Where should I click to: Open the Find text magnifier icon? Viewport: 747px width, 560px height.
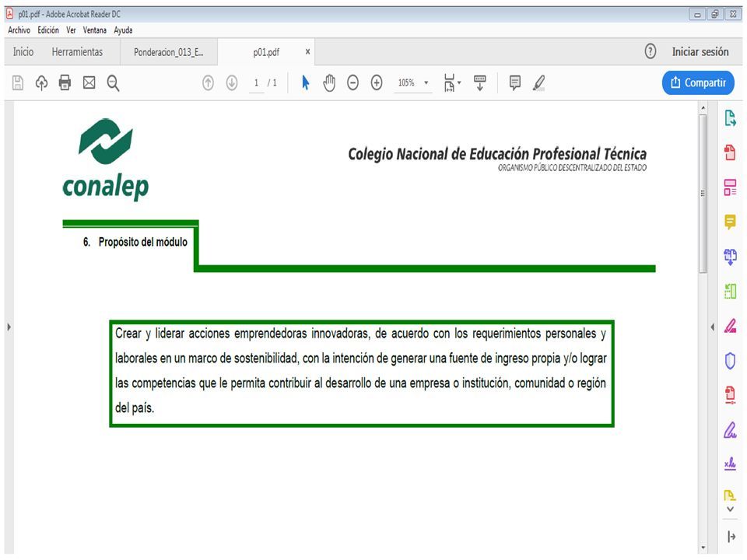pyautogui.click(x=113, y=83)
